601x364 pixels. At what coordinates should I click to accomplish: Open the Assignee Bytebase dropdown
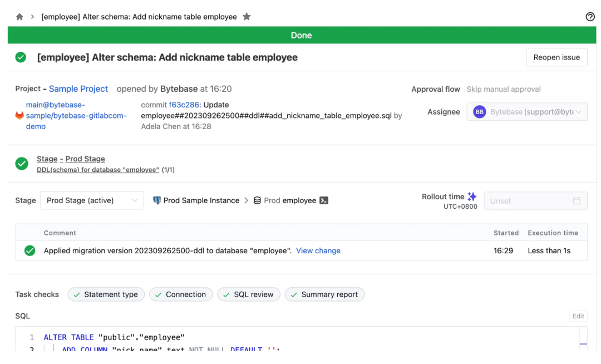(526, 112)
